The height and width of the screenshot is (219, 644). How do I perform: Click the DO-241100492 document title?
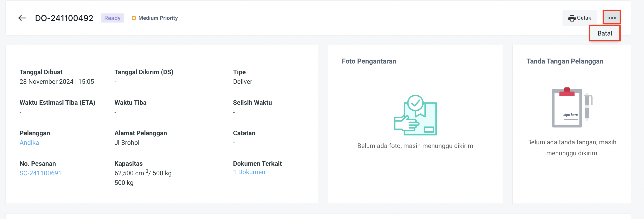click(64, 18)
